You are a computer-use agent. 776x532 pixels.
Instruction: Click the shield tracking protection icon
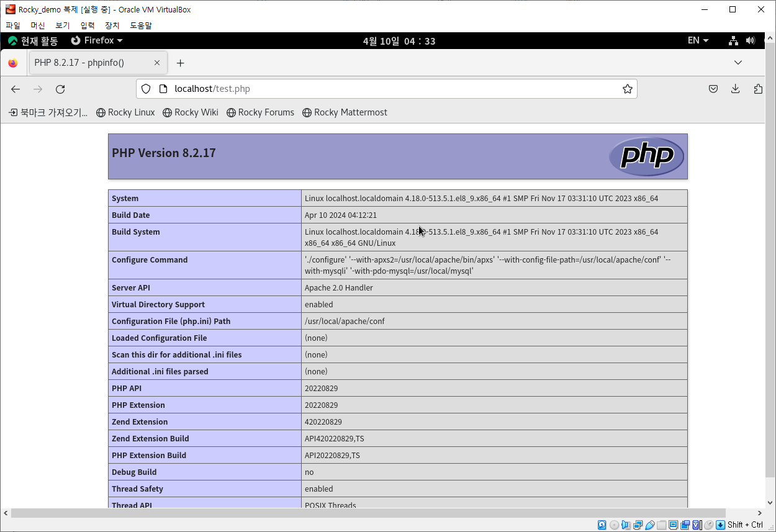146,89
